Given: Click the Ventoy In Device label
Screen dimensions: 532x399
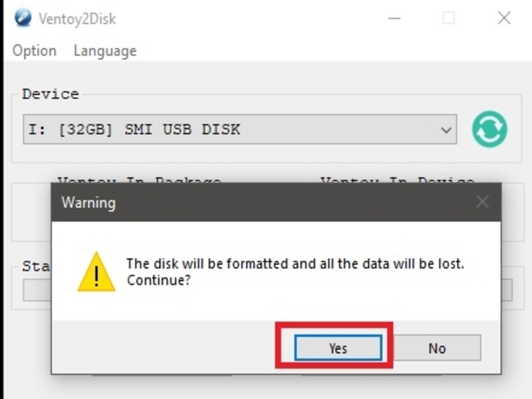Looking at the screenshot, I should (397, 180).
